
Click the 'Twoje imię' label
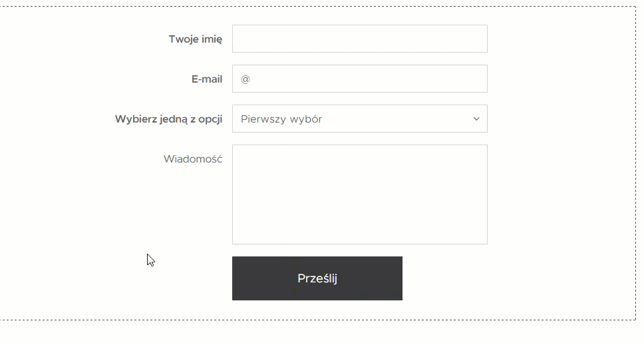pos(196,39)
